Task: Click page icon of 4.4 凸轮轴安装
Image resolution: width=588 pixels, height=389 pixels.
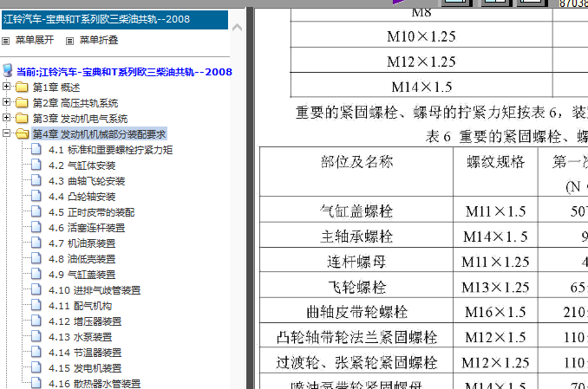Action: tap(36, 196)
